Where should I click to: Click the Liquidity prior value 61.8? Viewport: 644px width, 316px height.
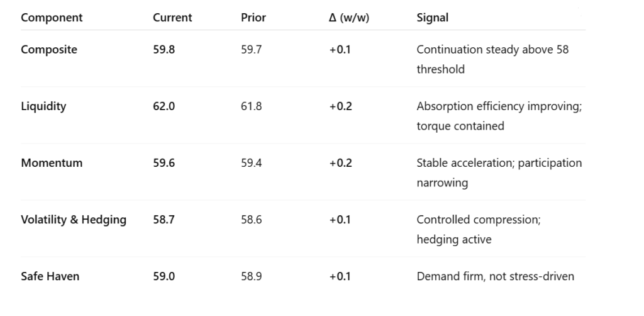click(252, 106)
